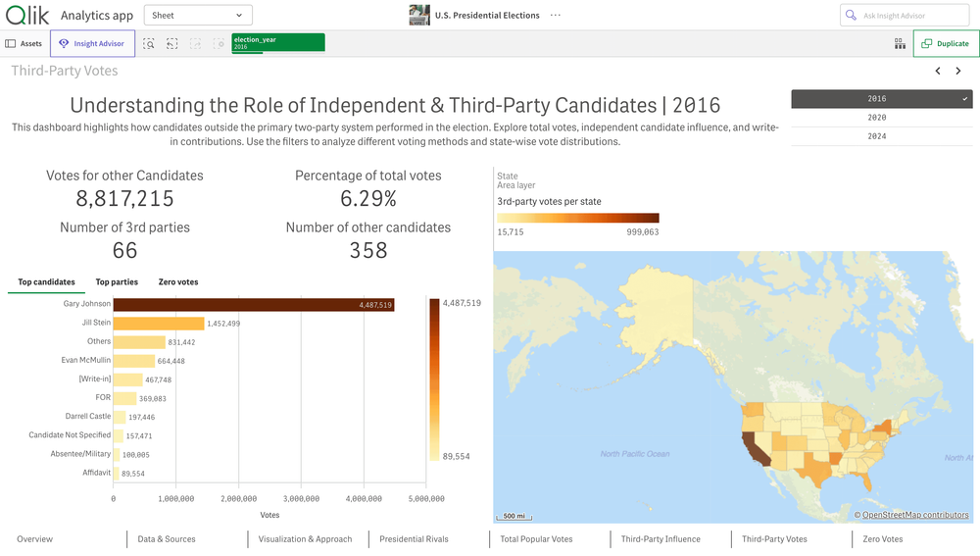980x556 pixels.
Task: Open the sheets grid view icon
Action: click(x=900, y=44)
